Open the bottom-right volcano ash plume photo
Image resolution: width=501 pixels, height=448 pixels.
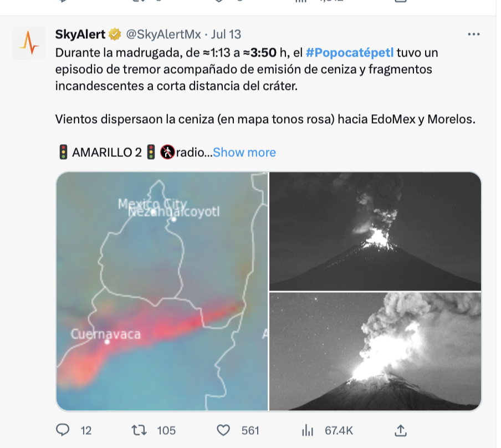coord(375,352)
